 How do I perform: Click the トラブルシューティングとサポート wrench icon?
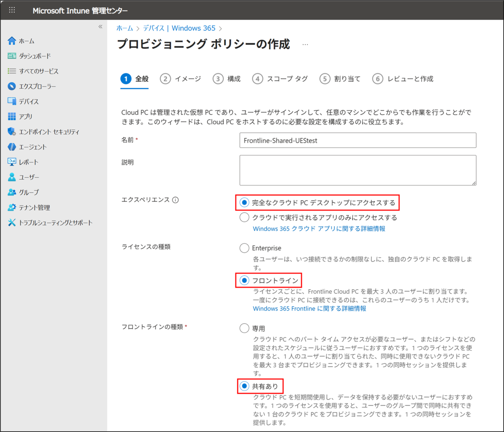point(12,223)
